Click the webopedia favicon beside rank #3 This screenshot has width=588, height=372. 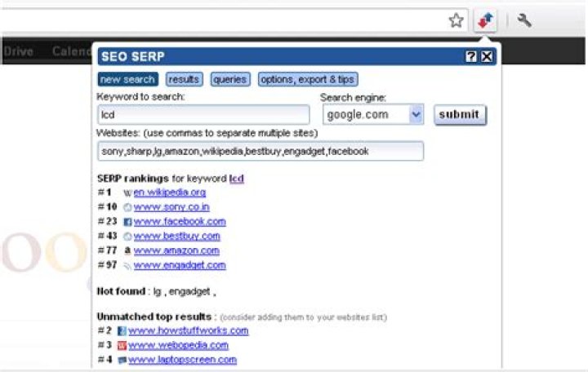[x=122, y=345]
